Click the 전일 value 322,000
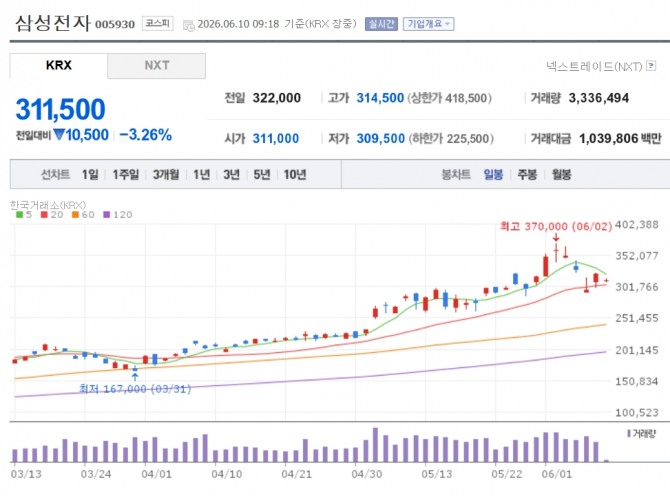 276,98
